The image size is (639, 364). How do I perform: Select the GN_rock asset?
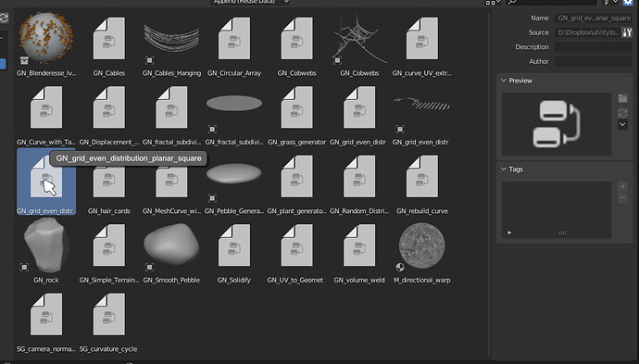[x=46, y=251]
